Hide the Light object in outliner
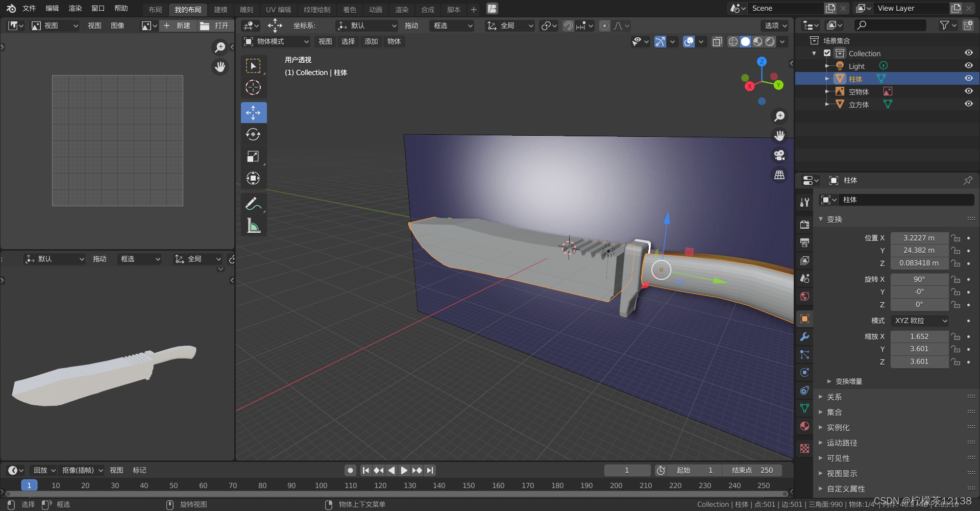The width and height of the screenshot is (980, 511). tap(968, 66)
